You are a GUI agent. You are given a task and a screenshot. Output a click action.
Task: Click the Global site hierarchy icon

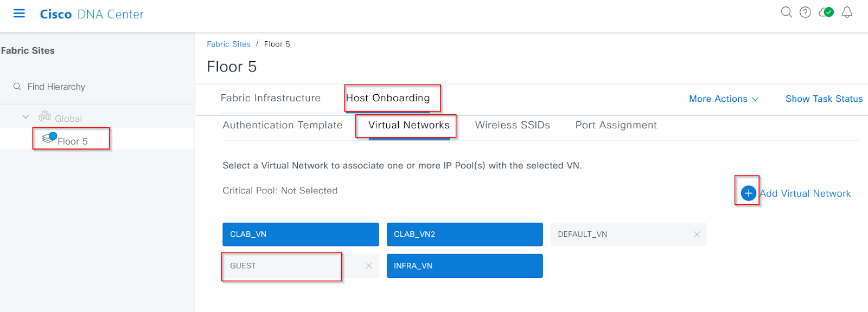point(44,116)
